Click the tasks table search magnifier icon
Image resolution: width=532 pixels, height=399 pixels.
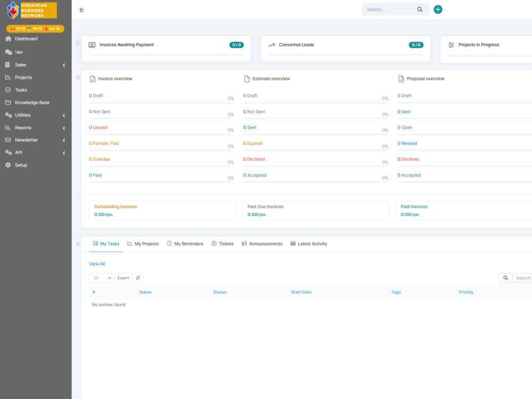point(505,278)
